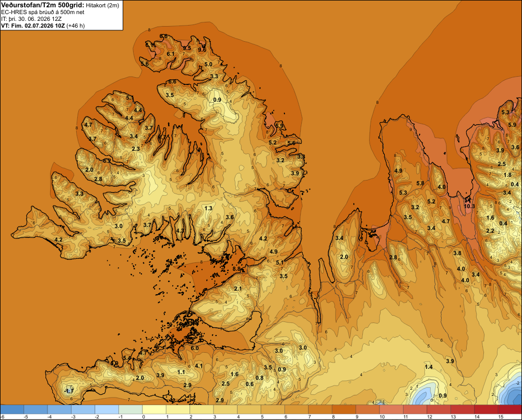Click the 5.8 temperature value
The width and height of the screenshot is (522, 420).
coord(420,183)
